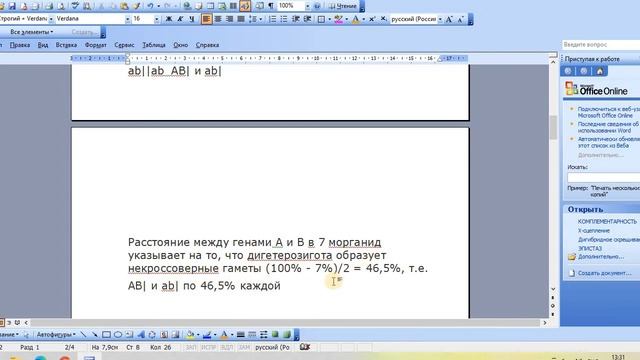Screen dimensions: 640x360
Task: Open the font size 16 dropdown
Action: coord(157,19)
